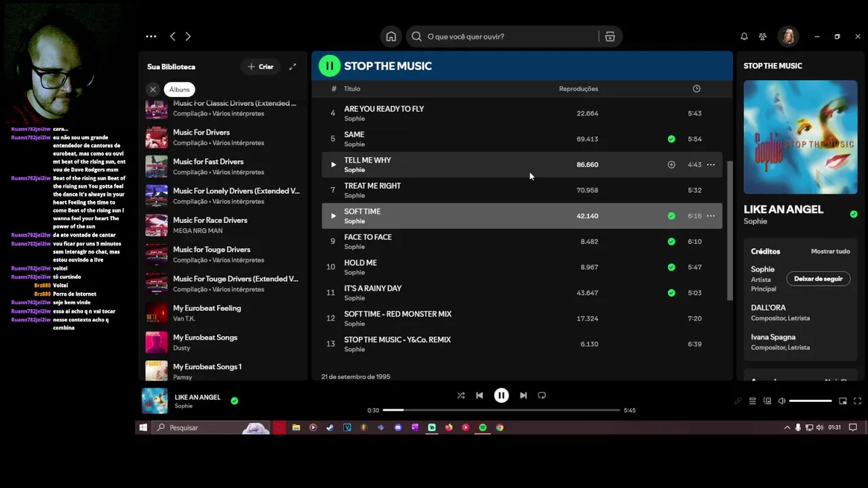The height and width of the screenshot is (488, 868).
Task: Navigate forward with right arrow
Action: 188,37
